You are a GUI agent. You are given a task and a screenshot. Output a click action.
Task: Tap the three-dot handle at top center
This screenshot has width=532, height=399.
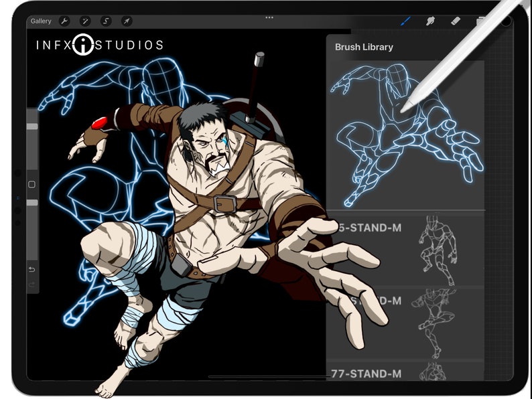pyautogui.click(x=269, y=17)
